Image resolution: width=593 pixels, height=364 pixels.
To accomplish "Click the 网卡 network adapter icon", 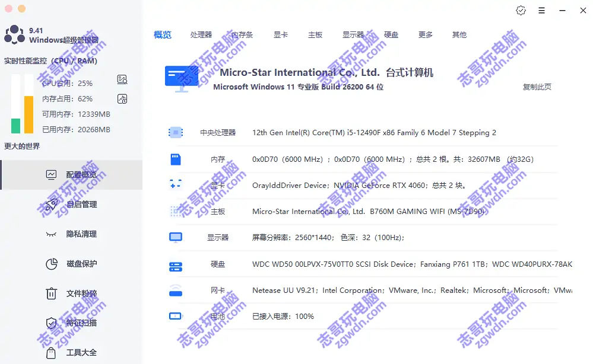I will (175, 290).
